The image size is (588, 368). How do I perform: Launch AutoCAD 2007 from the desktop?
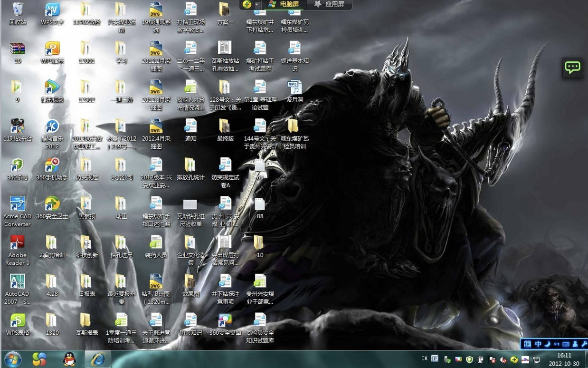(x=18, y=281)
